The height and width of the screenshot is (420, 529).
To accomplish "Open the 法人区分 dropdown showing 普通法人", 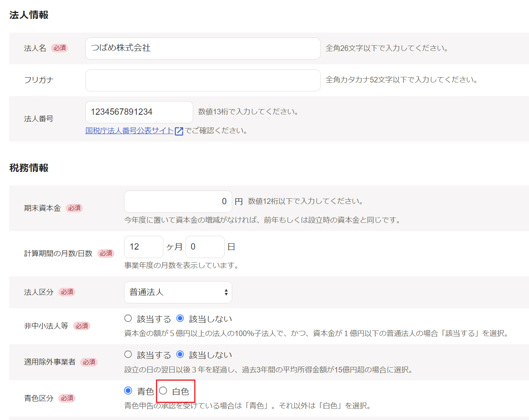I will pos(178,292).
